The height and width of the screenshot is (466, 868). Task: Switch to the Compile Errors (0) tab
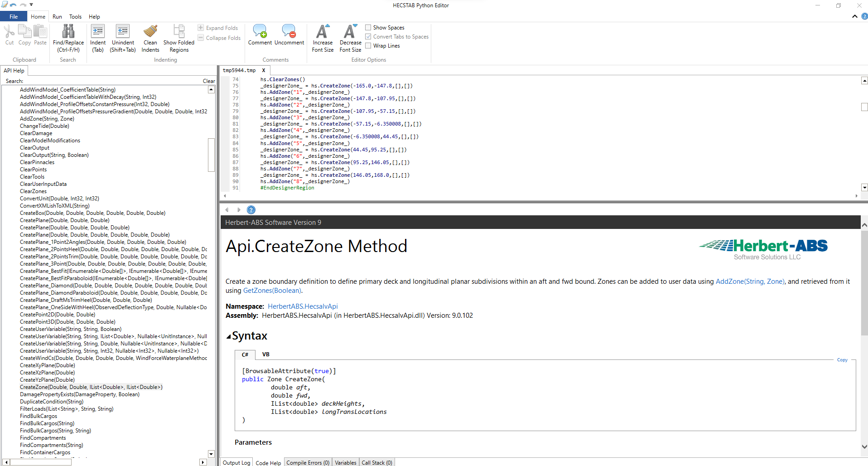click(x=308, y=462)
